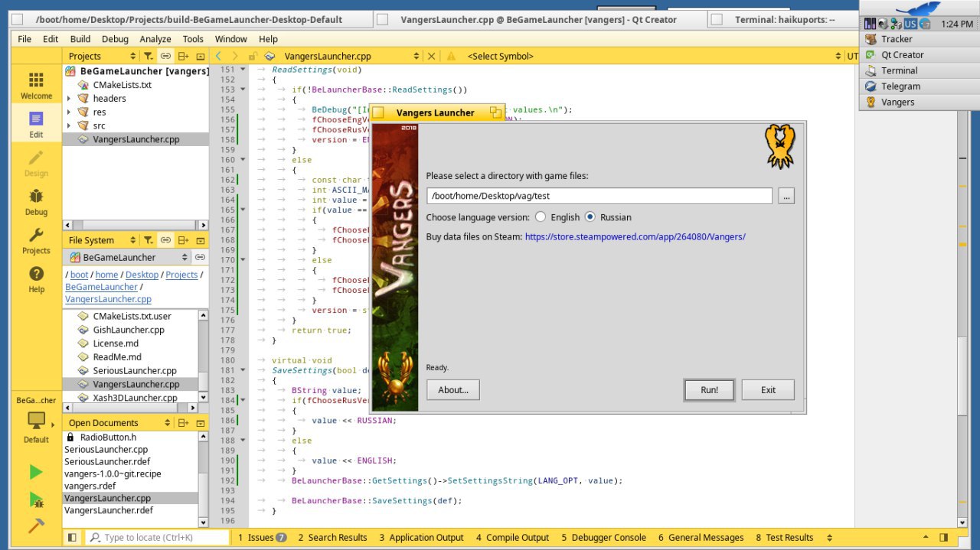Screen dimensions: 980x550
Task: Toggle fold arrow at line 160
Action: click(x=243, y=160)
